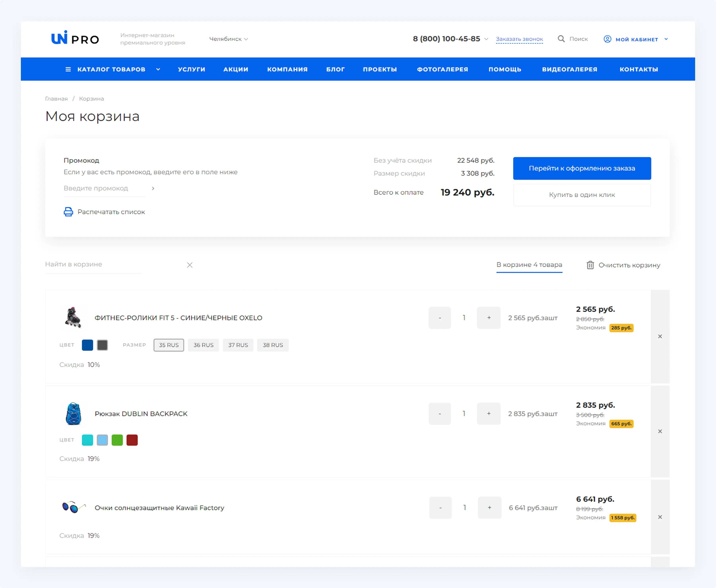Open the Каталог товаров dropdown menu

tap(112, 69)
